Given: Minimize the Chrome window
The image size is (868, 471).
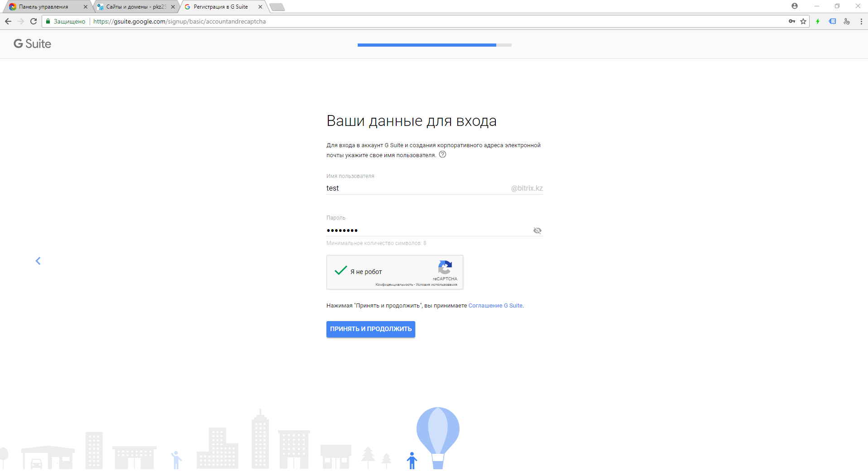Looking at the screenshot, I should click(x=817, y=6).
